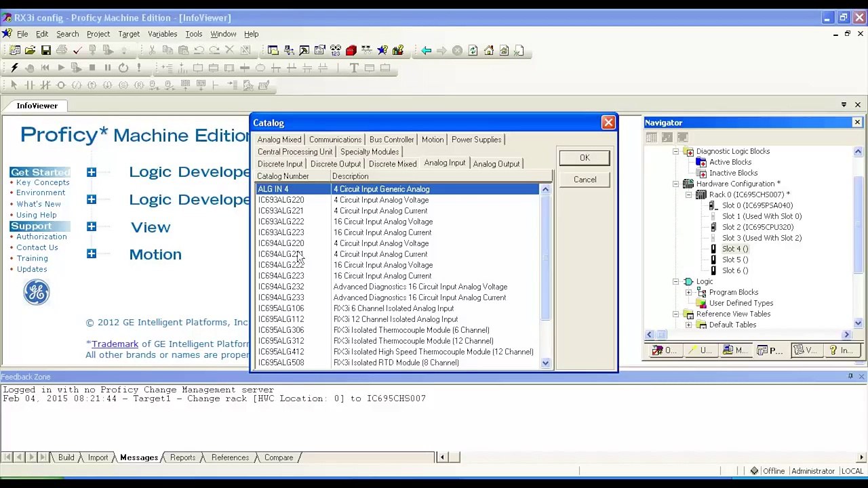Viewport: 868px width, 488px height.
Task: Open the Key Concepts link
Action: click(43, 182)
